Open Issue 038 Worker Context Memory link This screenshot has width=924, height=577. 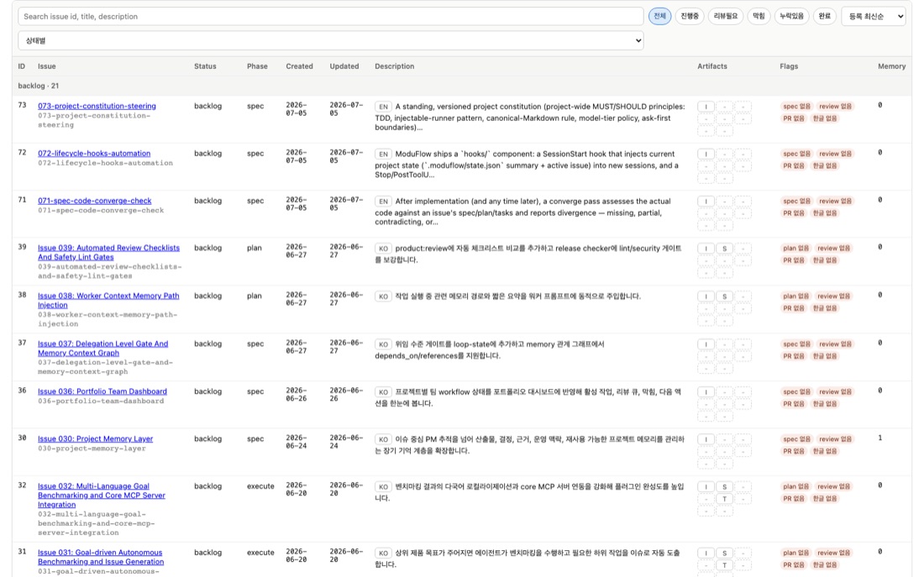click(x=108, y=301)
